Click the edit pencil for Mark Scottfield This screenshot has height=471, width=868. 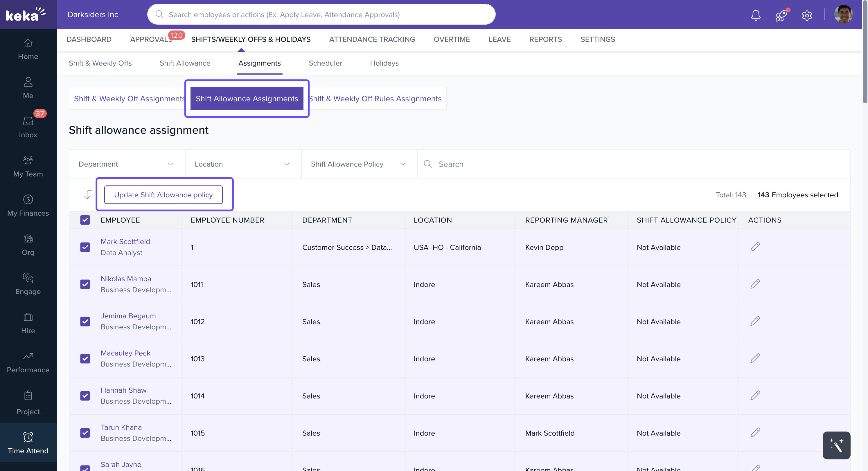(x=755, y=247)
